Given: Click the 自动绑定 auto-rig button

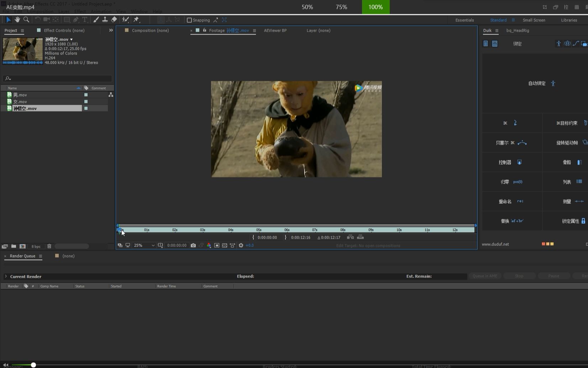Looking at the screenshot, I should coord(541,83).
